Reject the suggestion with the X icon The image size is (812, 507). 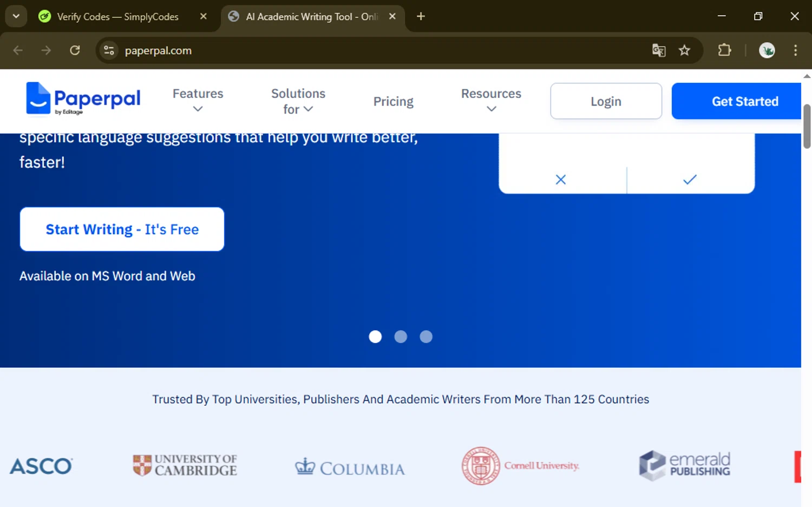561,180
